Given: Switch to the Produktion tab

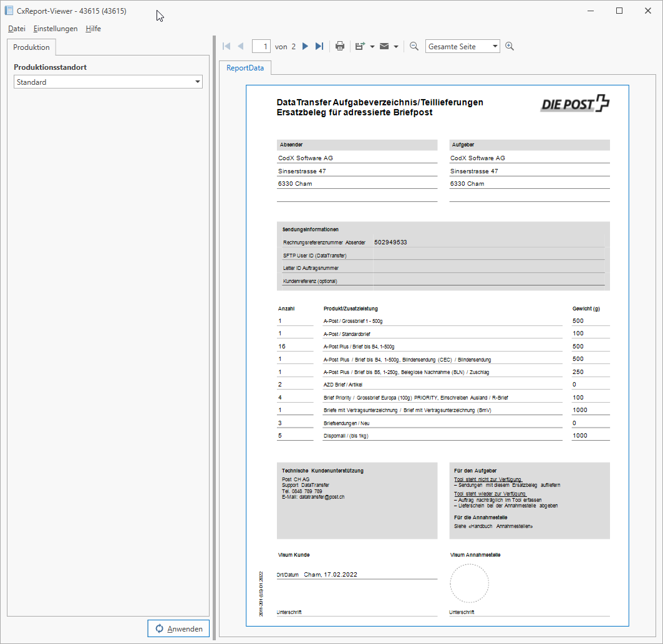Looking at the screenshot, I should 31,47.
